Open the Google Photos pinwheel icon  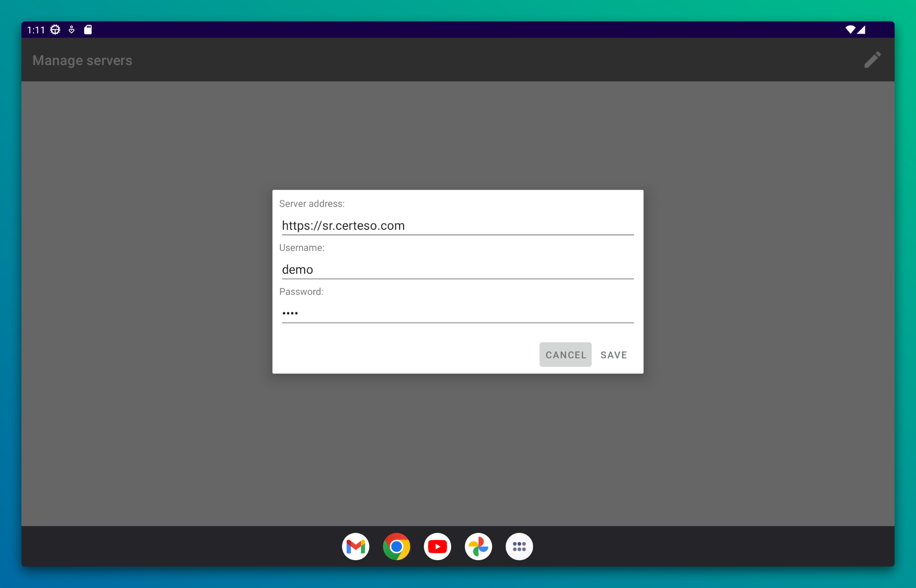[x=478, y=546]
